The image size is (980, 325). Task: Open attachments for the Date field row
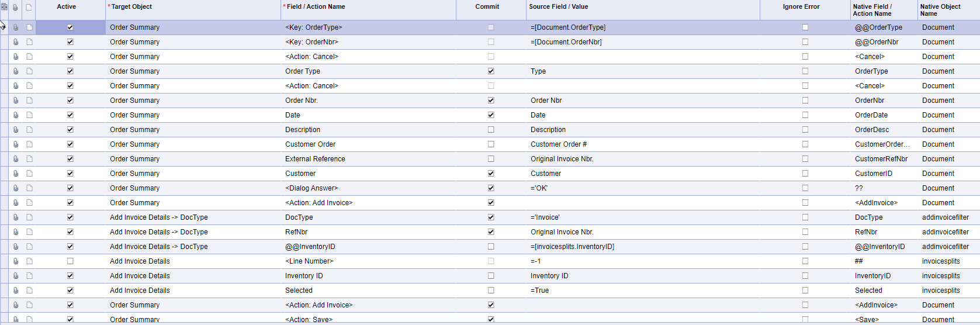pos(16,115)
